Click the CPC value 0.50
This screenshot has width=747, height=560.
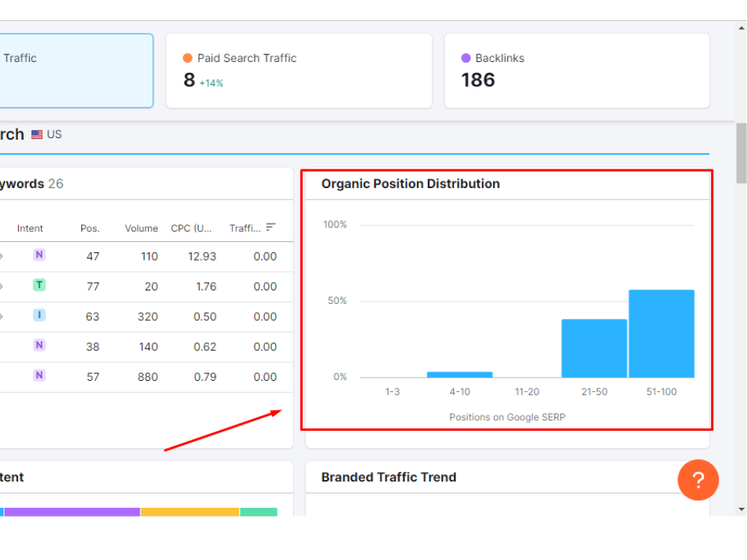point(205,317)
